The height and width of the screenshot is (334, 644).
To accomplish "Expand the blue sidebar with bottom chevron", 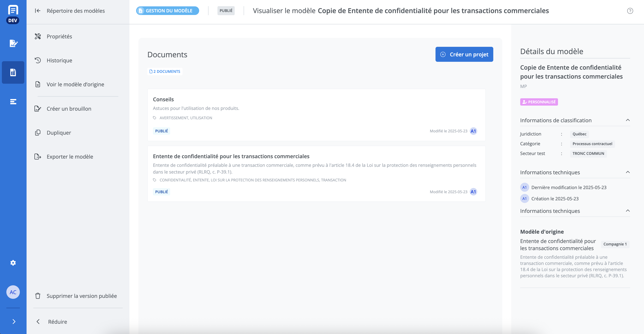I will (14, 321).
